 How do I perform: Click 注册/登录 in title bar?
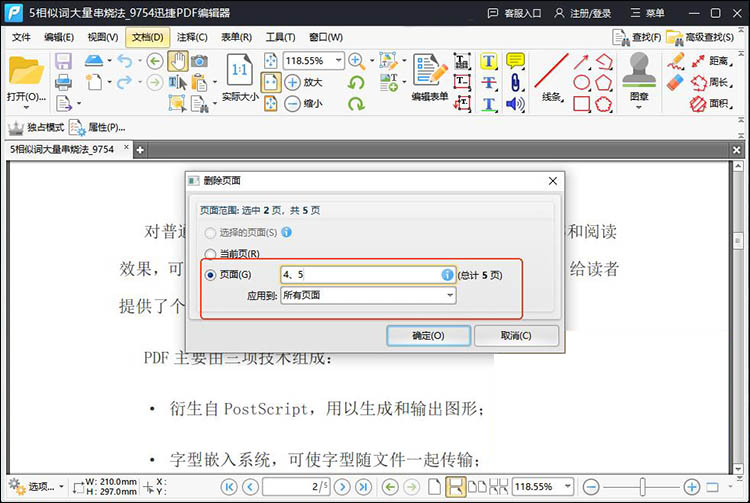coord(583,13)
